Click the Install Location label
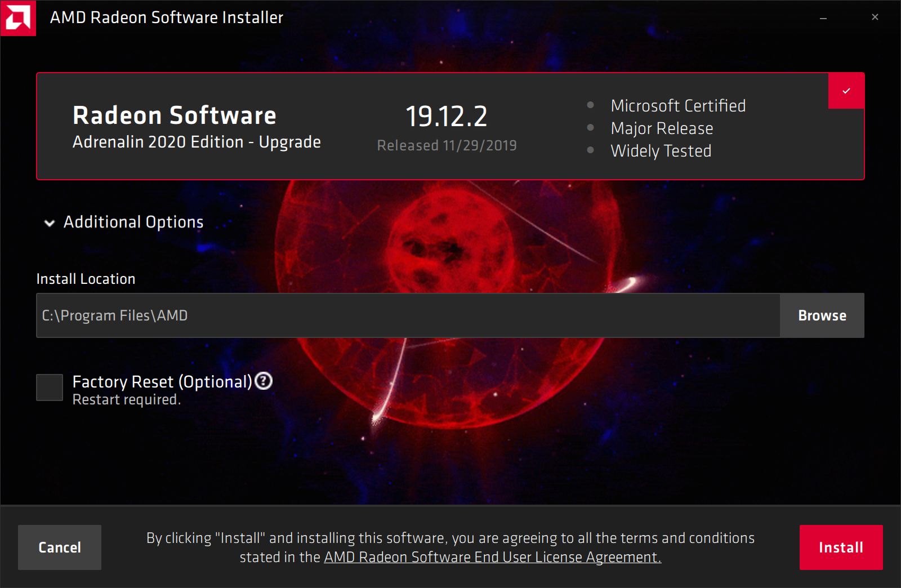Viewport: 901px width, 588px height. (86, 279)
